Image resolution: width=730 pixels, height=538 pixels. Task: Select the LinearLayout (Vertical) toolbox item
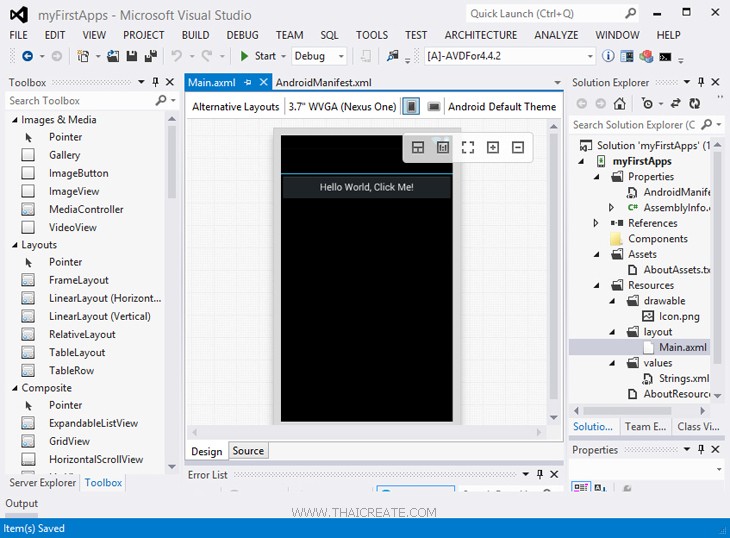pyautogui.click(x=100, y=316)
